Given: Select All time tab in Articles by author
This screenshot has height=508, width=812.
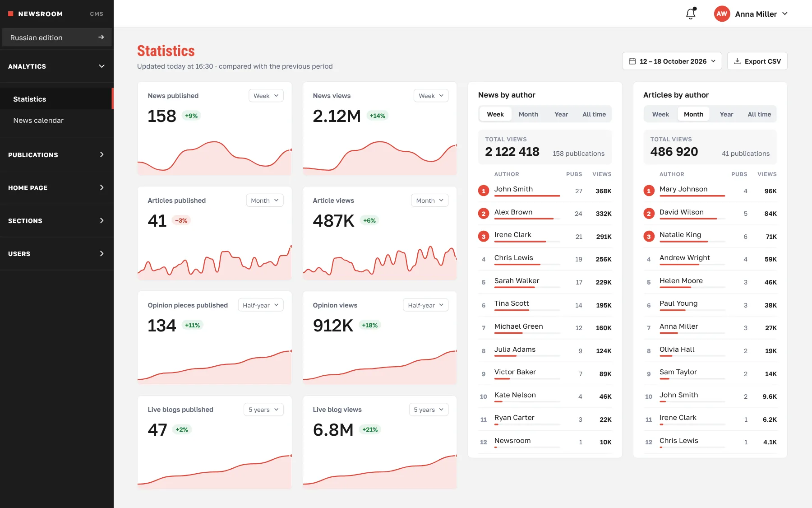Looking at the screenshot, I should coord(759,114).
